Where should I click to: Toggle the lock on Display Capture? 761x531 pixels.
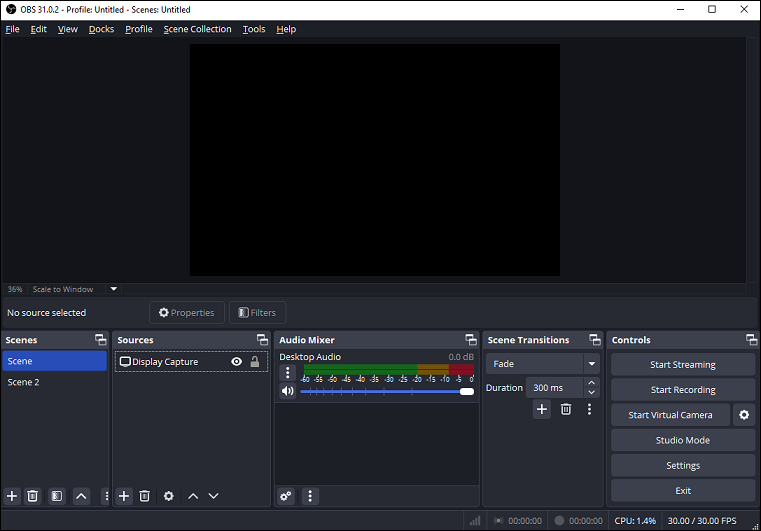tap(255, 362)
